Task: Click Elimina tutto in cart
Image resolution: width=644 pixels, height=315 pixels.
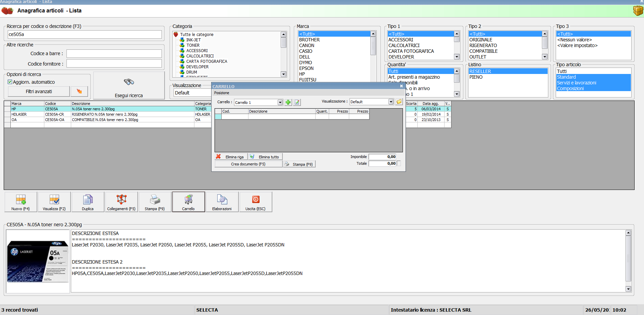Action: click(x=266, y=157)
